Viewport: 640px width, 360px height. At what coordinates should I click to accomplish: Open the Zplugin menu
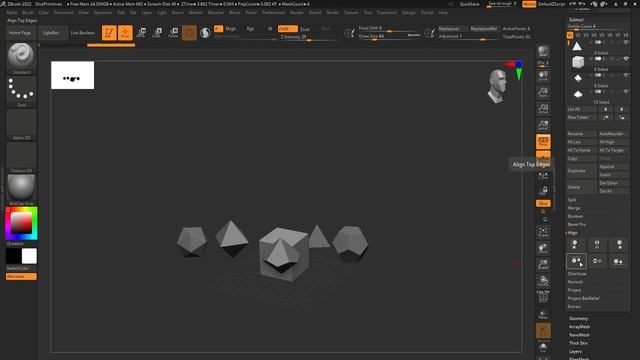(x=409, y=13)
